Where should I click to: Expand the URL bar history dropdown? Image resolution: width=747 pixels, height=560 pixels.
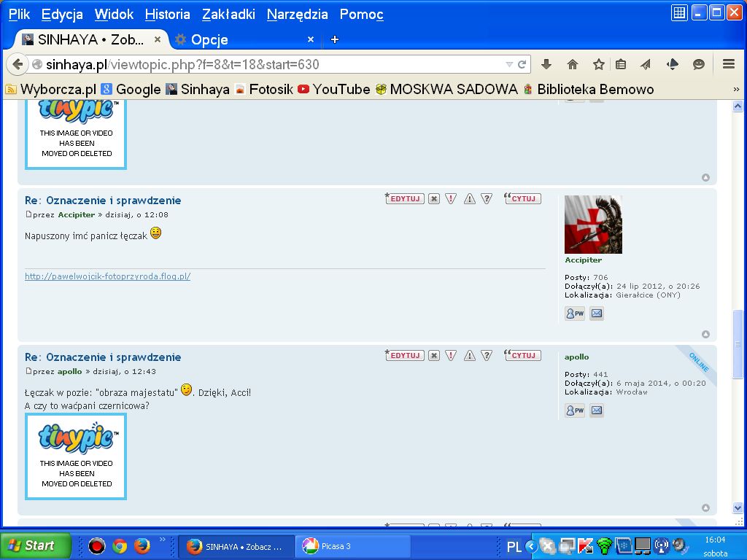click(x=509, y=64)
